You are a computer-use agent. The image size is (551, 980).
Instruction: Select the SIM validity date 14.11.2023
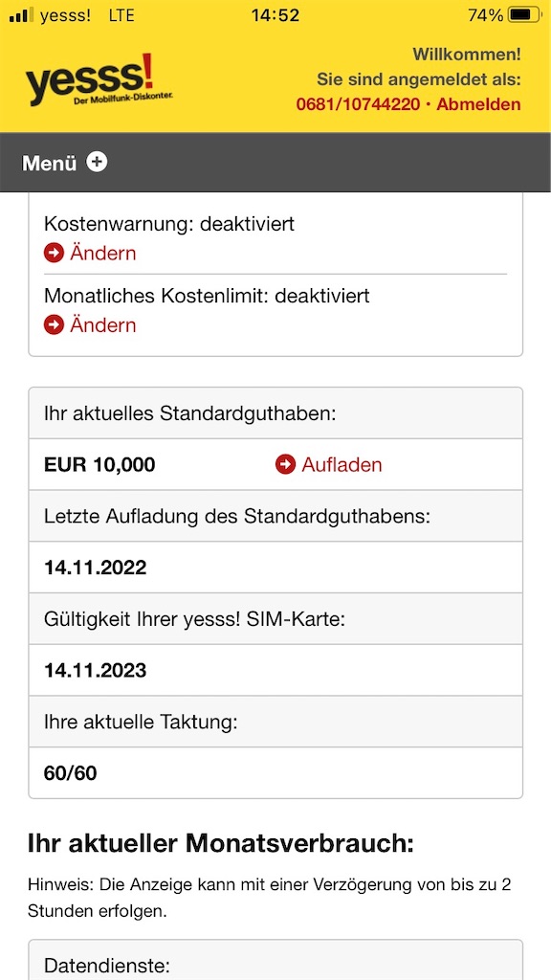pyautogui.click(x=95, y=670)
